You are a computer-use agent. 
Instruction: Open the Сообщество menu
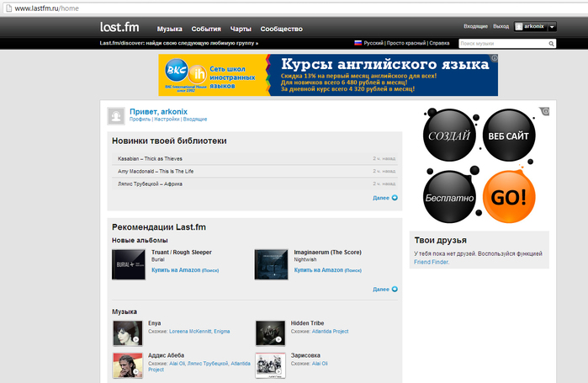point(281,29)
